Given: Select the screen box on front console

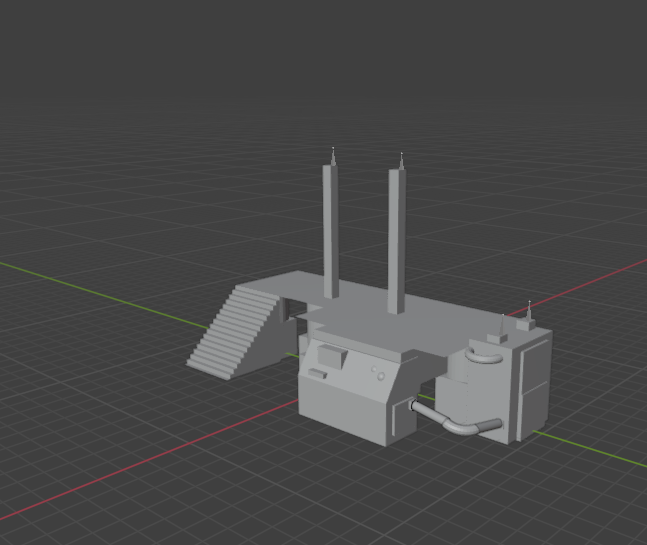Looking at the screenshot, I should [330, 355].
